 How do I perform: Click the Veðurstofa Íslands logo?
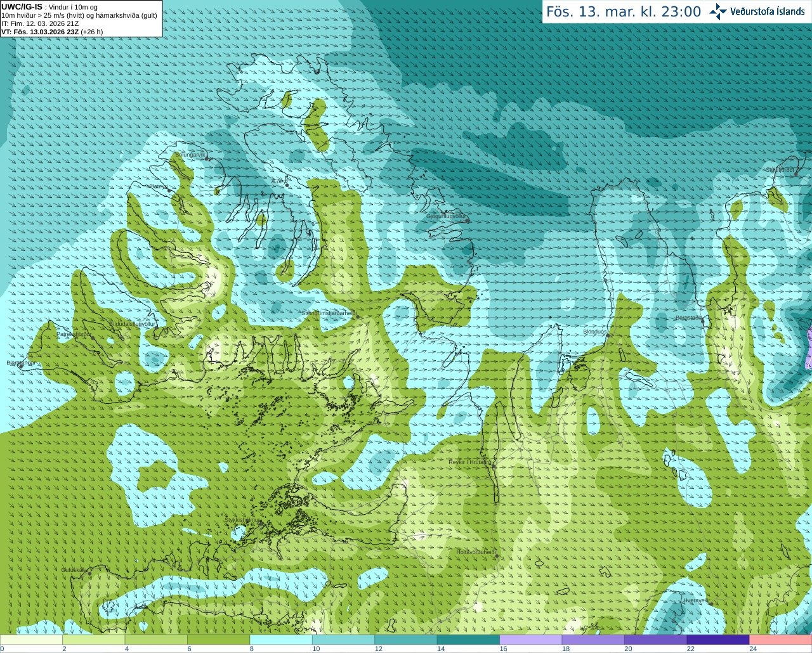point(757,11)
